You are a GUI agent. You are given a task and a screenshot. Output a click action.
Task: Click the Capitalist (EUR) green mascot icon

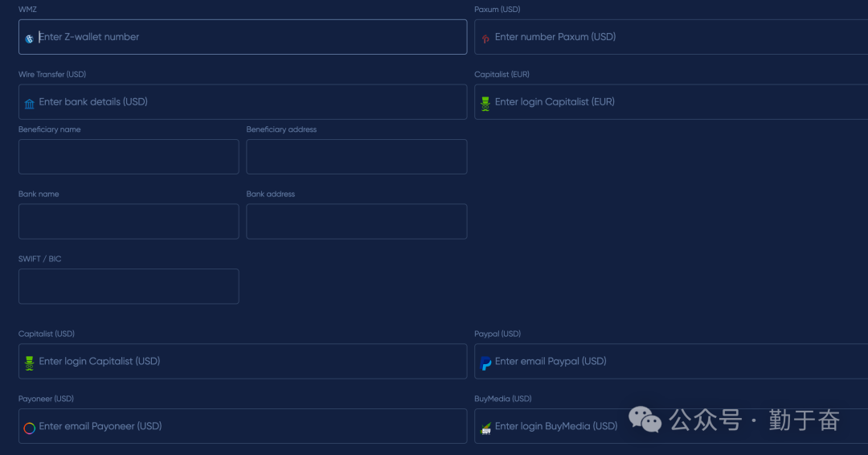(485, 104)
